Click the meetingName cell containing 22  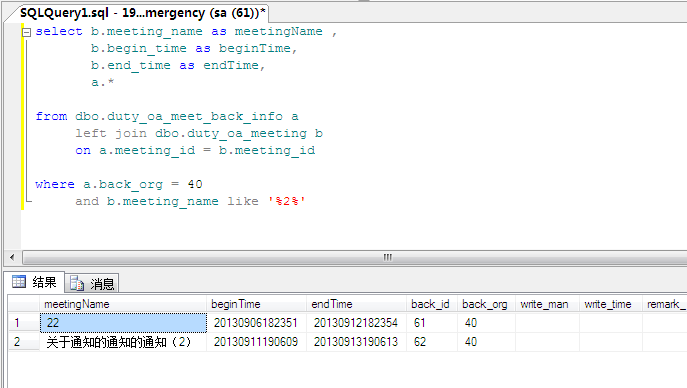pos(123,323)
